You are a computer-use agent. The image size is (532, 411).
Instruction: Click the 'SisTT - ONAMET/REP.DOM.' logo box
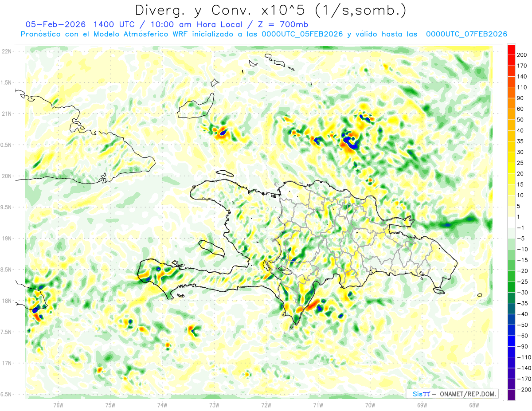click(x=452, y=394)
